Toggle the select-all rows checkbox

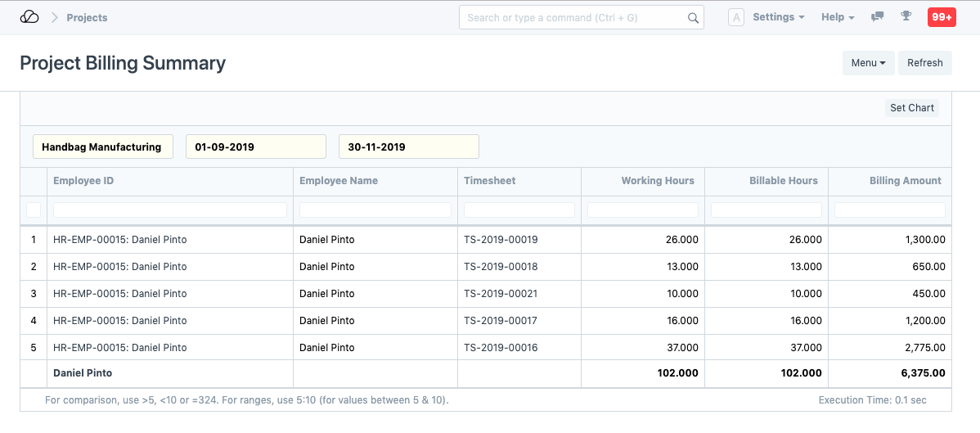click(x=34, y=210)
